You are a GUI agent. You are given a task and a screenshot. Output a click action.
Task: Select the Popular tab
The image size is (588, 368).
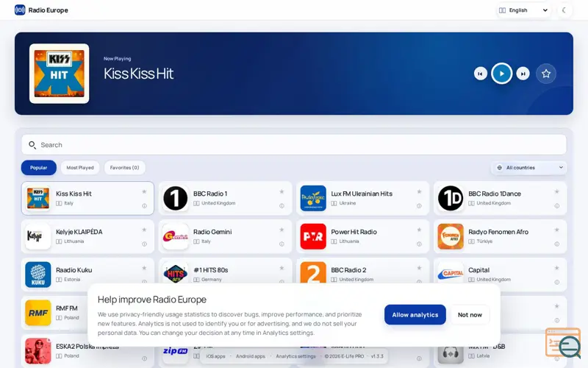pos(39,168)
